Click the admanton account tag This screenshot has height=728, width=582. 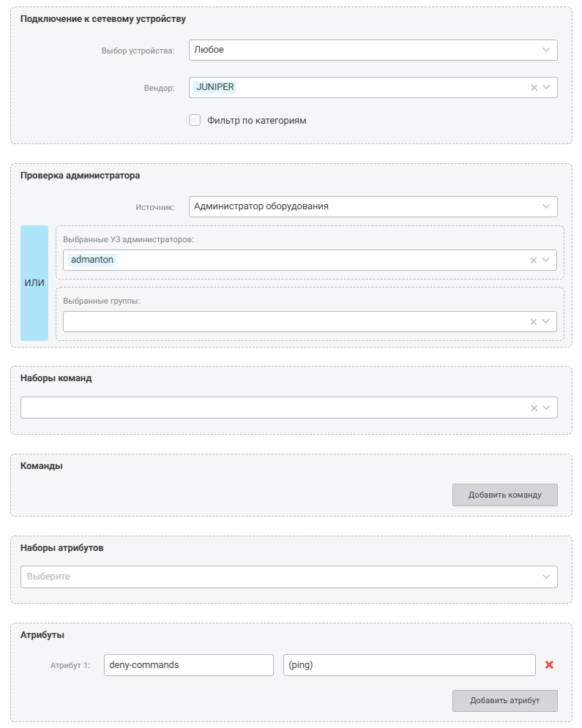92,260
